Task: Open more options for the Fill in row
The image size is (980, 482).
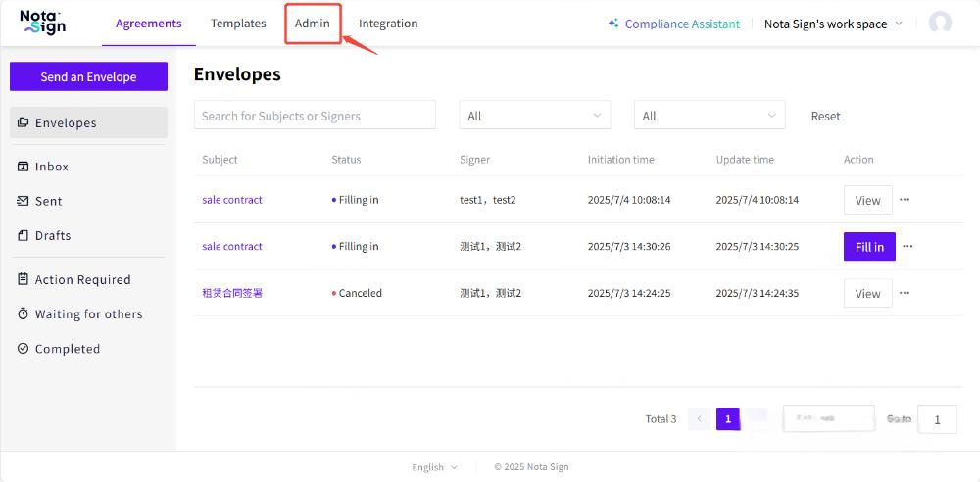Action: click(x=907, y=247)
